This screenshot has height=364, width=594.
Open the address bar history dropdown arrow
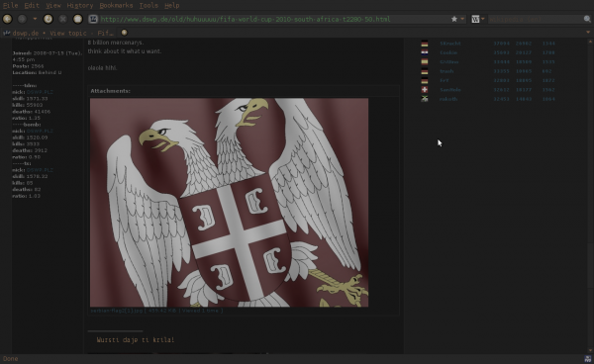(x=462, y=19)
